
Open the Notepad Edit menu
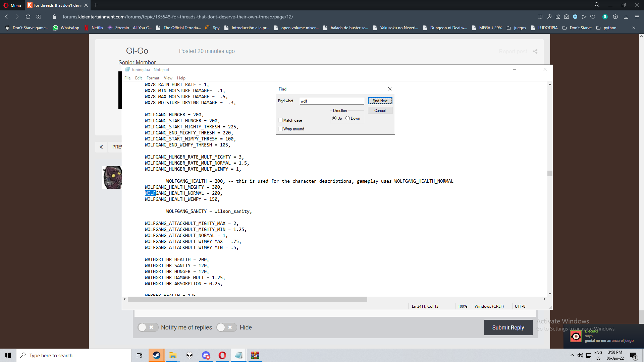[138, 78]
